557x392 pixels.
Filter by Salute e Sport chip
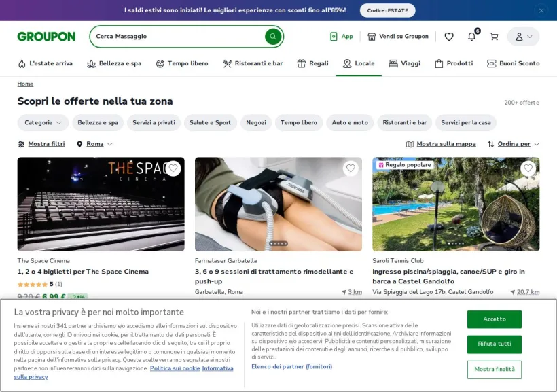point(210,122)
